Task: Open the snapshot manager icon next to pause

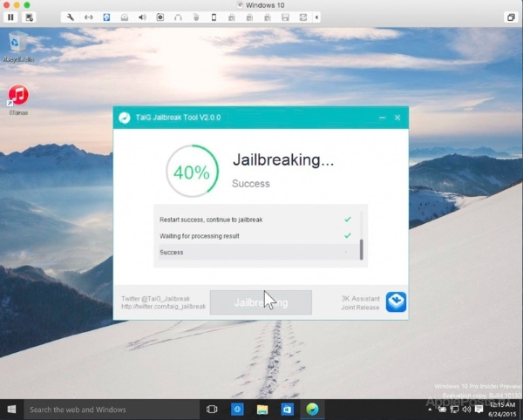Action: point(29,17)
